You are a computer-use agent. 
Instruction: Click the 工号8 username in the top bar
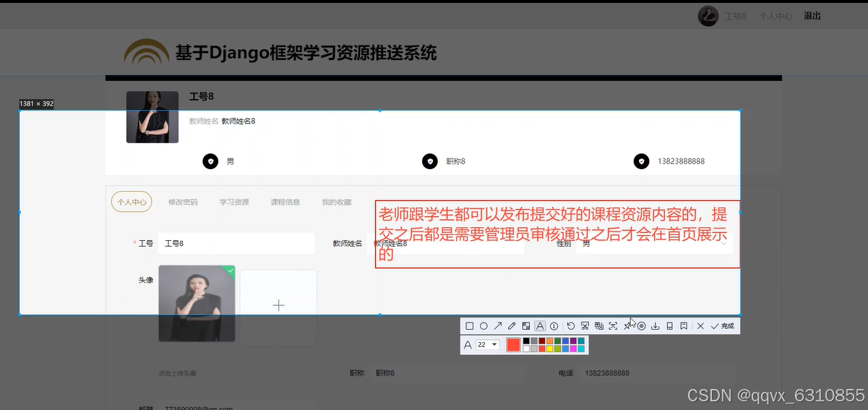[x=736, y=16]
